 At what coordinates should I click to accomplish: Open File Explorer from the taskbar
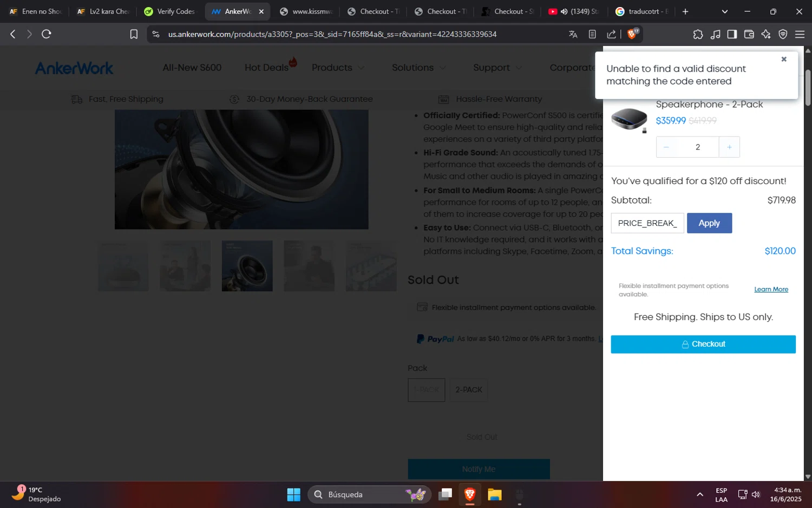point(495,494)
